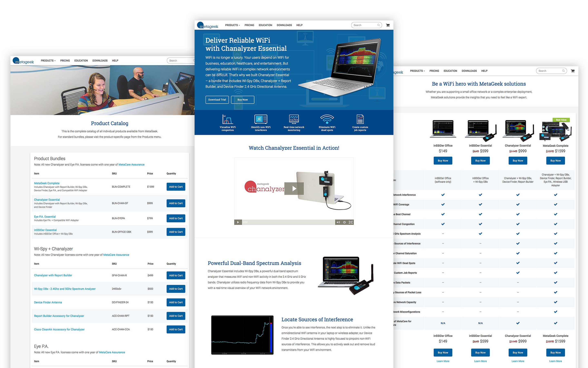
Task: Expand PRODUCTS dropdown in center window
Action: tap(232, 25)
